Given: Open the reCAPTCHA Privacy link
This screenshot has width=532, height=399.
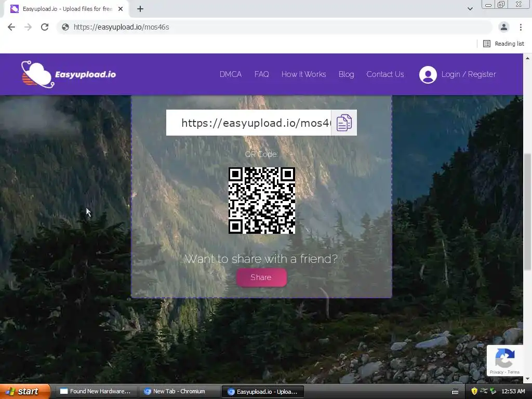Looking at the screenshot, I should point(496,372).
